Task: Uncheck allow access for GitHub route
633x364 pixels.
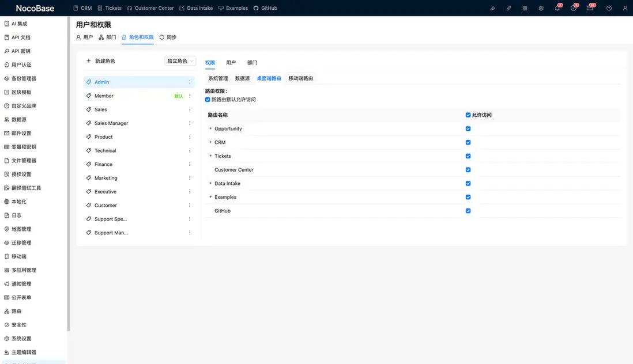Action: click(x=468, y=211)
